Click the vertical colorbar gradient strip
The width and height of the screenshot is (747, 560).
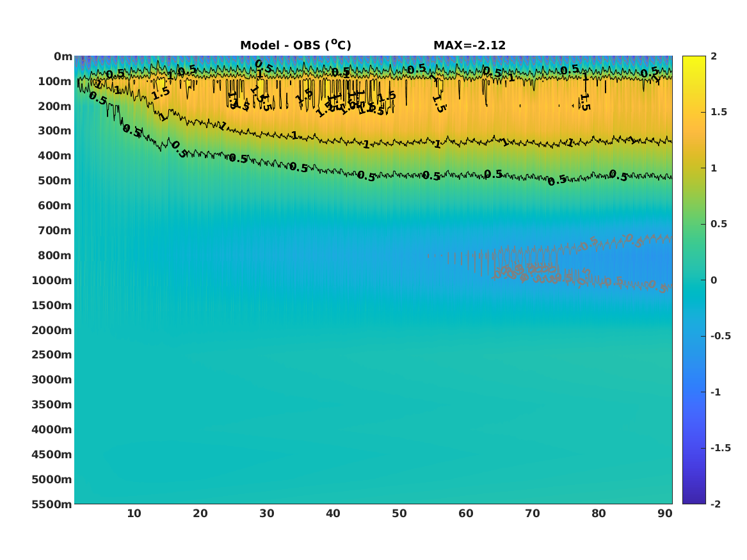tap(694, 280)
